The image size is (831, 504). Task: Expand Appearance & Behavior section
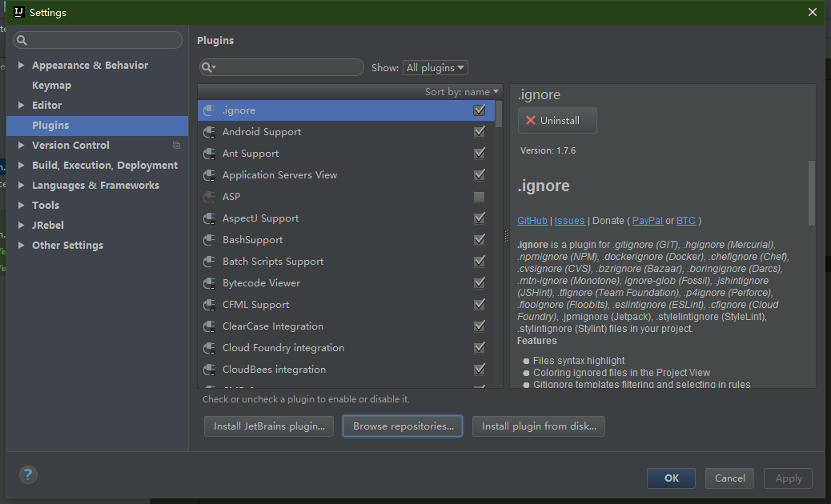(x=21, y=65)
